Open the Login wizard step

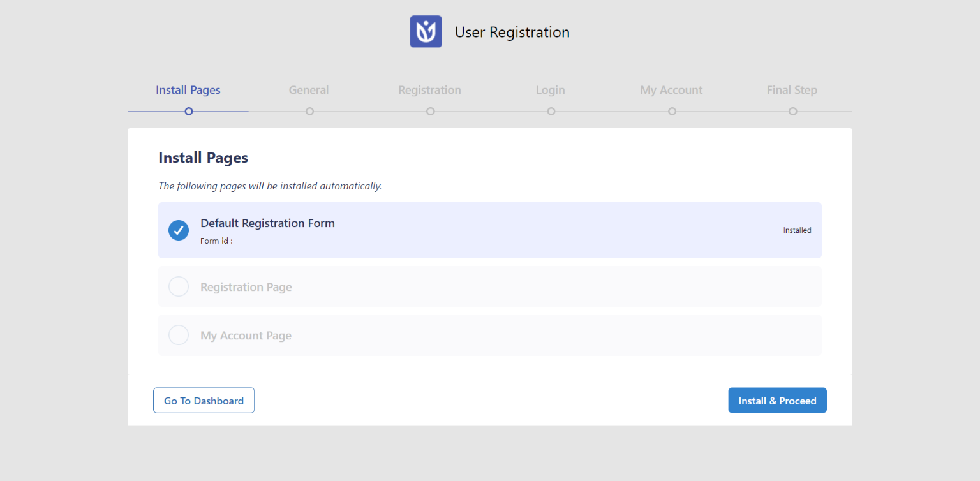coord(550,90)
